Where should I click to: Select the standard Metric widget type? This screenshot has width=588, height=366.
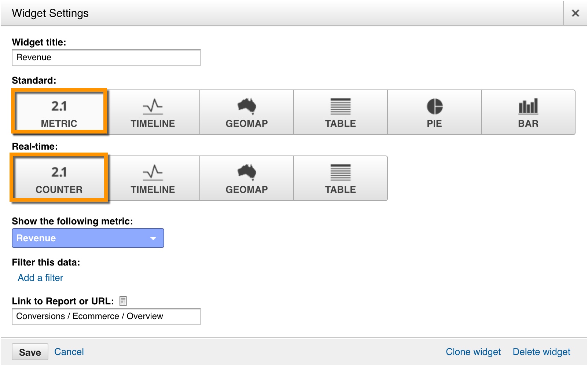pos(59,112)
